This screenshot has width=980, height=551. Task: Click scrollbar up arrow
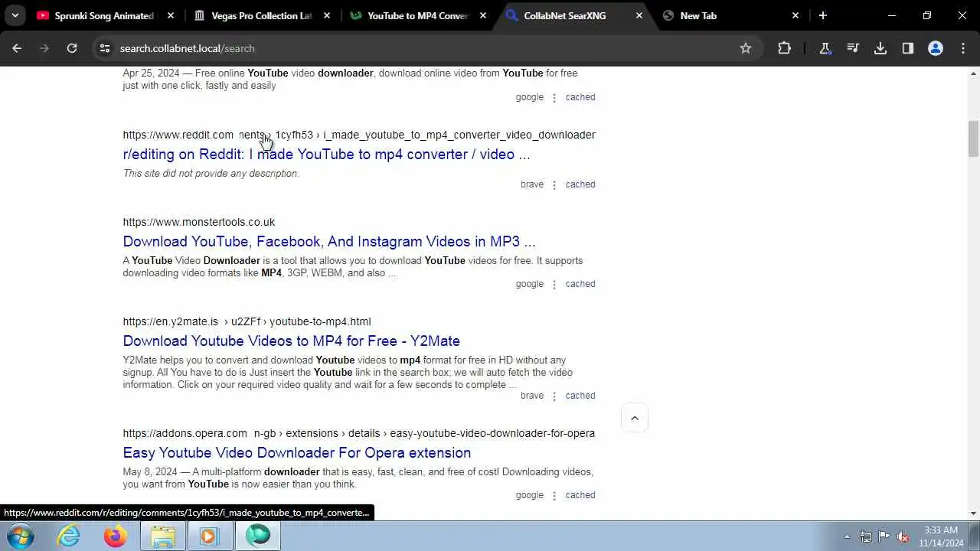click(974, 73)
